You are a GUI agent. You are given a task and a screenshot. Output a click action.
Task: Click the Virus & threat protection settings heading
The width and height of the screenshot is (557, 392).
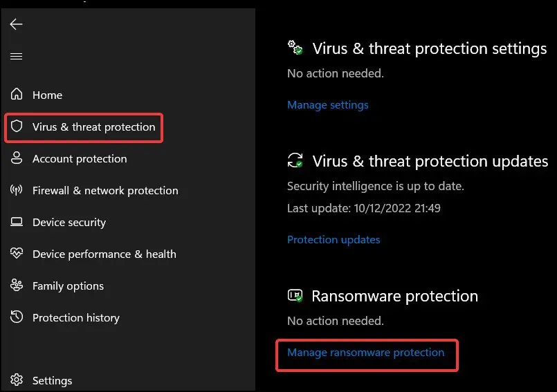[429, 48]
